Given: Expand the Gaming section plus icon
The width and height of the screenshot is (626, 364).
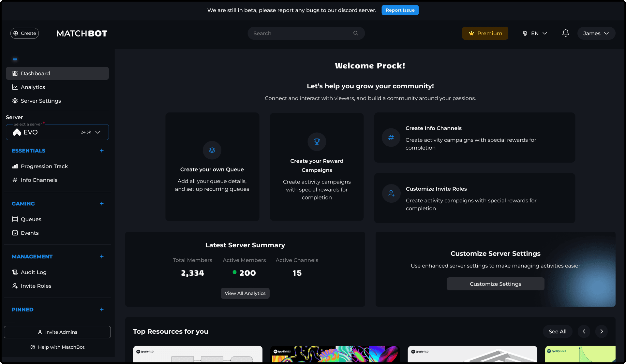Looking at the screenshot, I should point(102,204).
